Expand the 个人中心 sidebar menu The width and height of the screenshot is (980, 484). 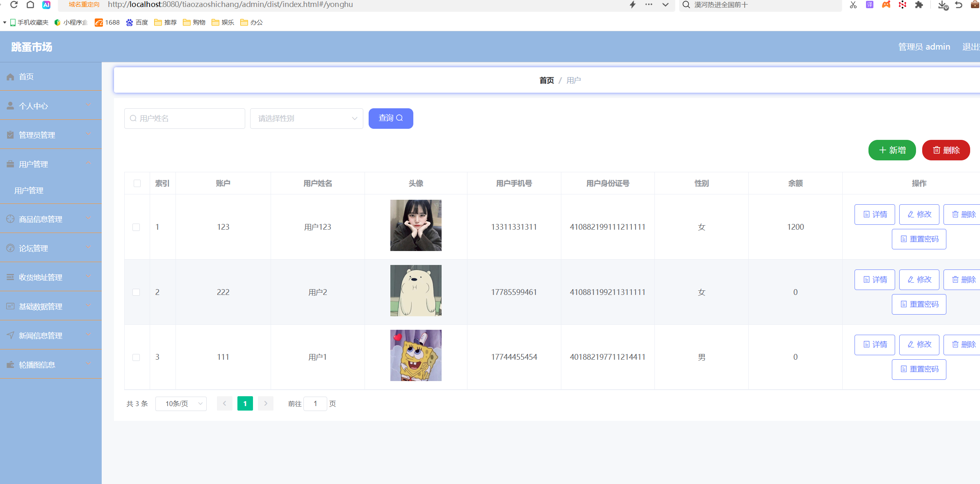tap(51, 106)
